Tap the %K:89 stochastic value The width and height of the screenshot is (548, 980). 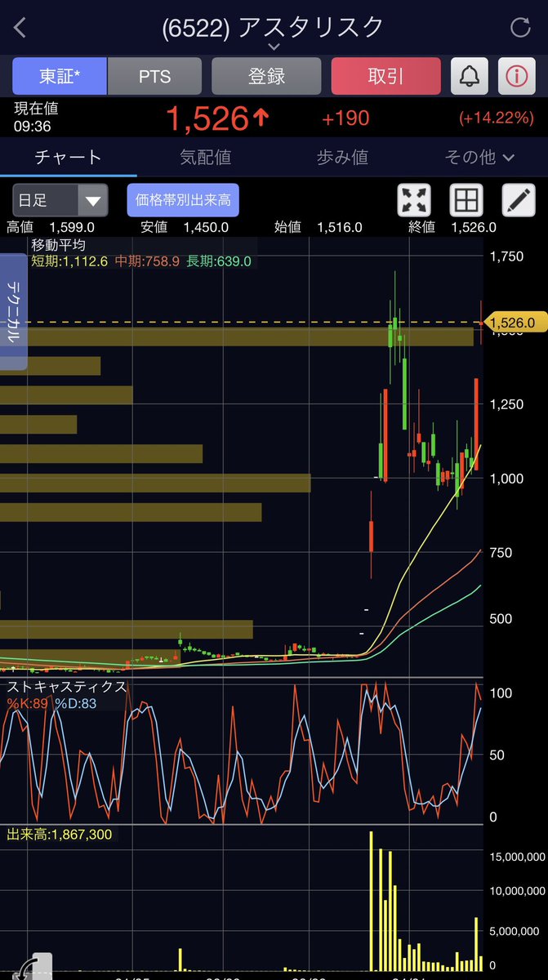(x=28, y=704)
